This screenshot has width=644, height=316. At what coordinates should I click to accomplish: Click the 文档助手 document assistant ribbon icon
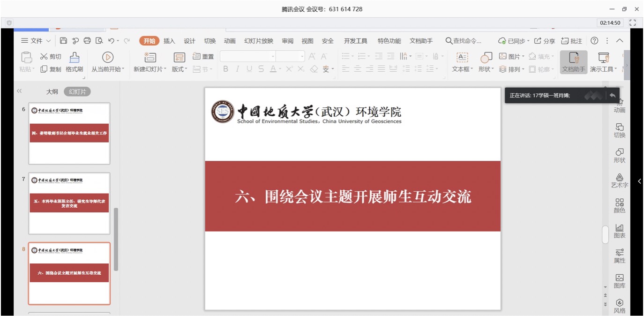pyautogui.click(x=573, y=62)
